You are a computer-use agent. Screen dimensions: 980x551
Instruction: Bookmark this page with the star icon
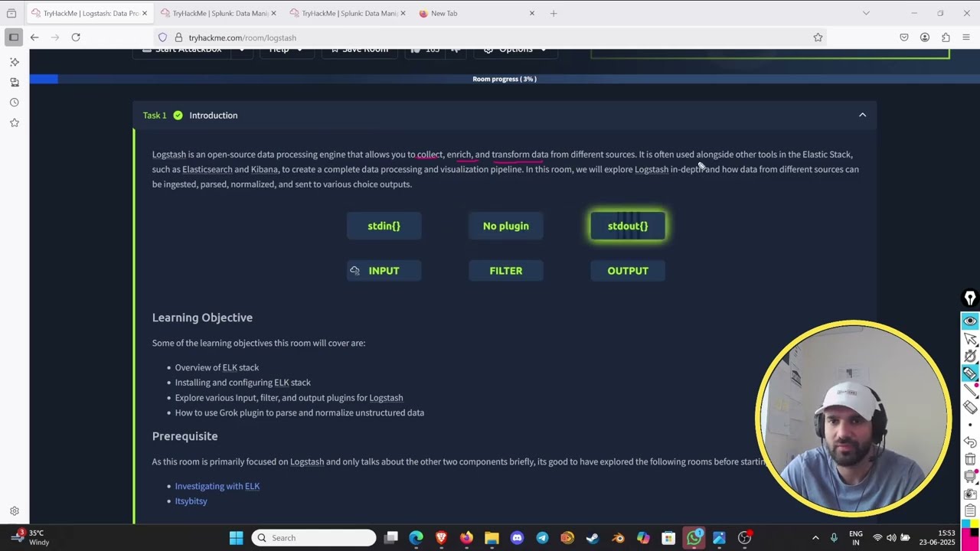click(x=818, y=37)
